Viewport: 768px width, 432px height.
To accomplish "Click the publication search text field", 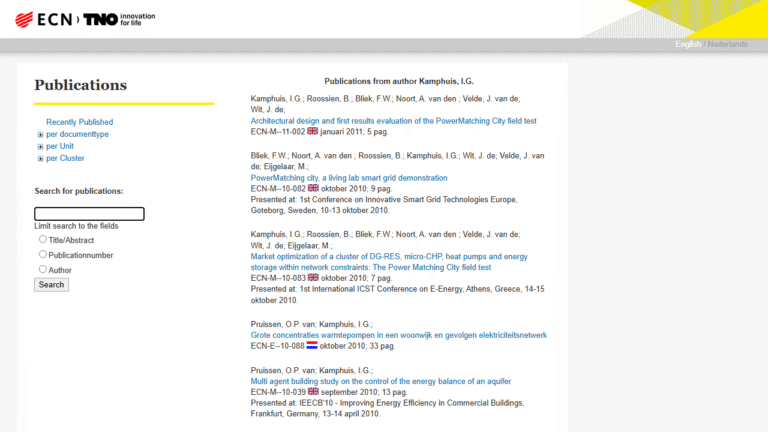I will click(89, 213).
